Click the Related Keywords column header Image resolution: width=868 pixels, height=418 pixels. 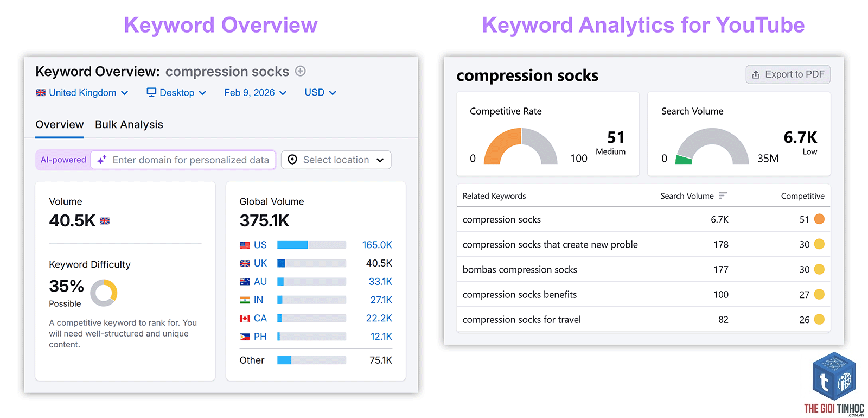(494, 196)
